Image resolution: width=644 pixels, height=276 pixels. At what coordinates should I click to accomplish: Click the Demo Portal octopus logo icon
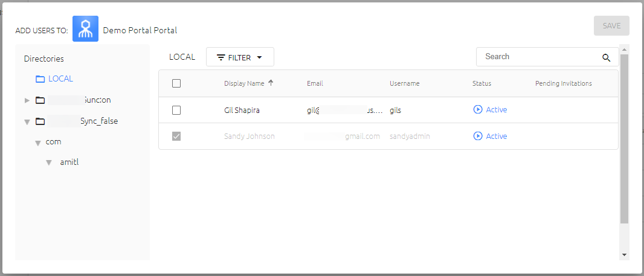tap(85, 29)
